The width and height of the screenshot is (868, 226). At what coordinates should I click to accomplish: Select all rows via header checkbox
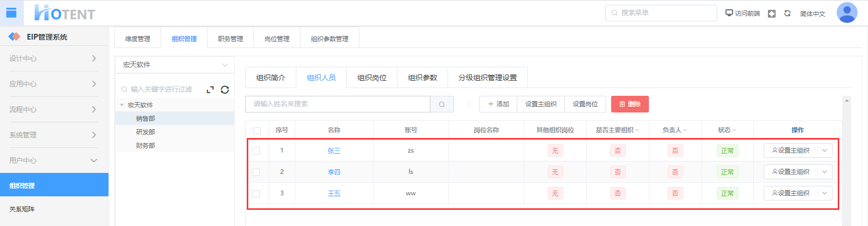pyautogui.click(x=257, y=130)
